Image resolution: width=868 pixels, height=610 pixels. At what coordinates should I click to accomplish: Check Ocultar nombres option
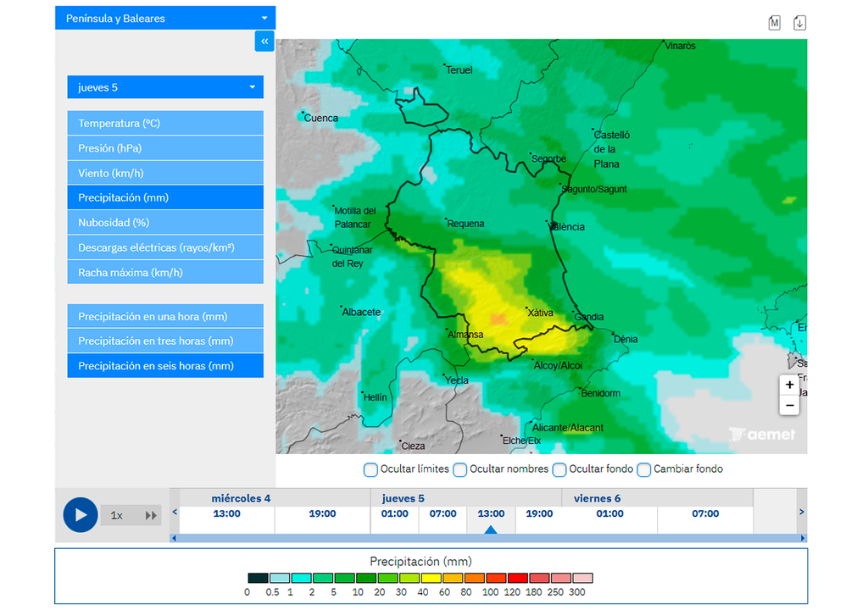(x=460, y=469)
